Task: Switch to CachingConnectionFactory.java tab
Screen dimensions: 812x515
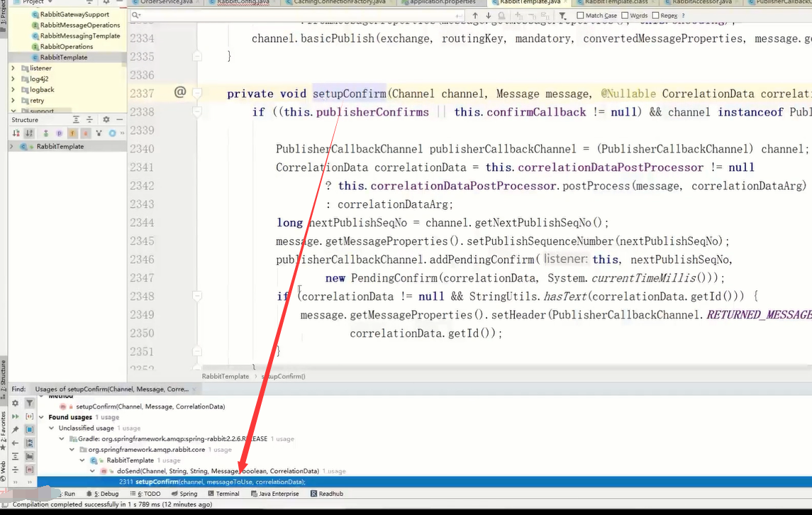Action: pyautogui.click(x=339, y=3)
